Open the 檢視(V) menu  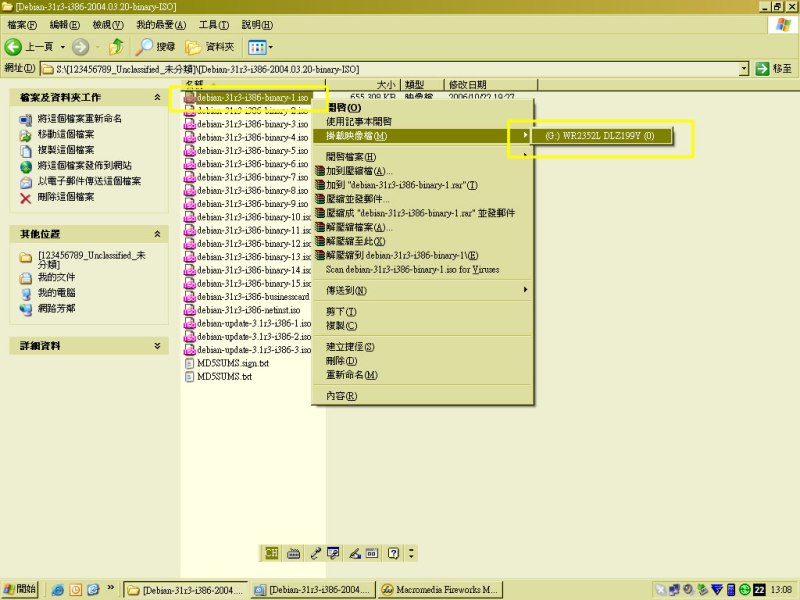coord(108,24)
